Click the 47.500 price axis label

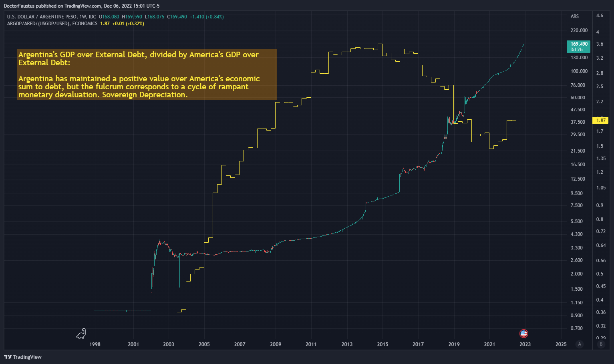(x=578, y=110)
